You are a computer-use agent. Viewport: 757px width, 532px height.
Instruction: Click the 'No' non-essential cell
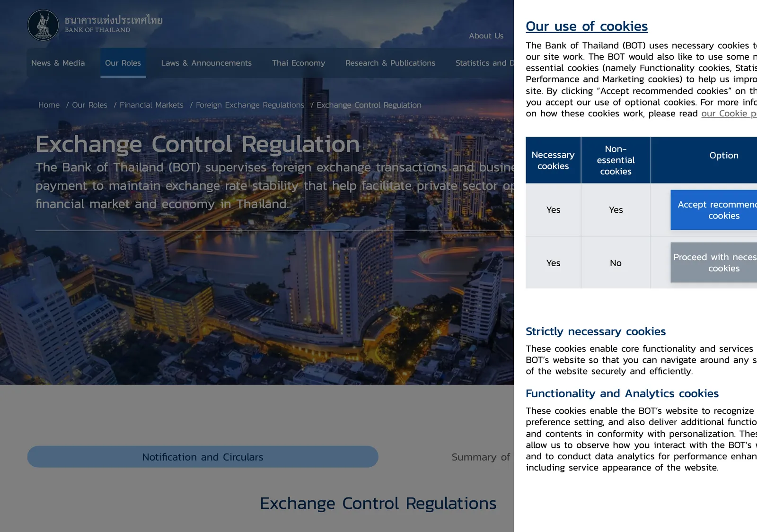click(x=616, y=263)
